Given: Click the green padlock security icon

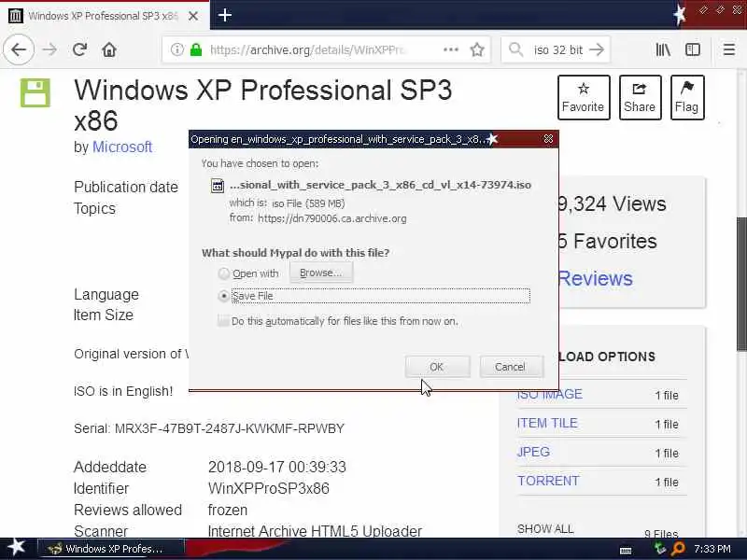Looking at the screenshot, I should (196, 49).
